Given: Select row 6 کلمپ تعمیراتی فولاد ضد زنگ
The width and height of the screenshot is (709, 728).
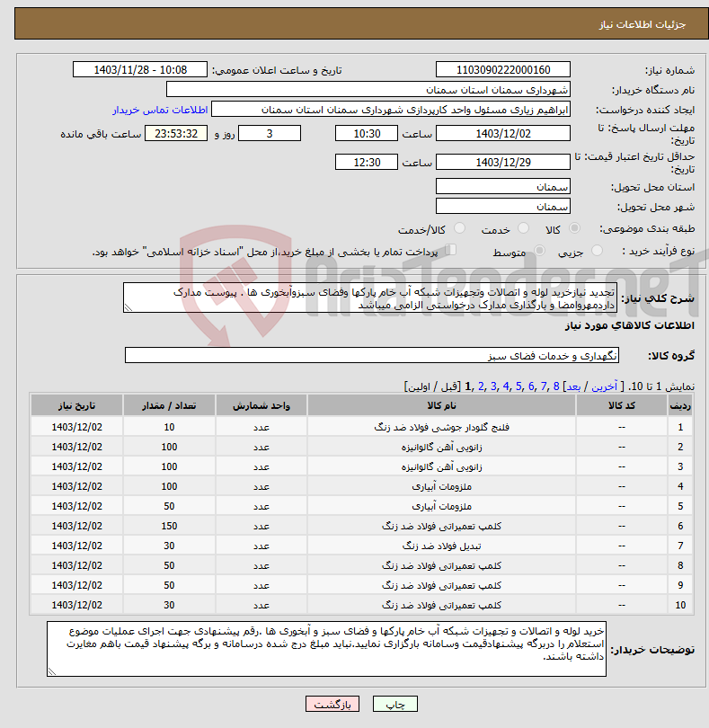Looking at the screenshot, I should [441, 526].
